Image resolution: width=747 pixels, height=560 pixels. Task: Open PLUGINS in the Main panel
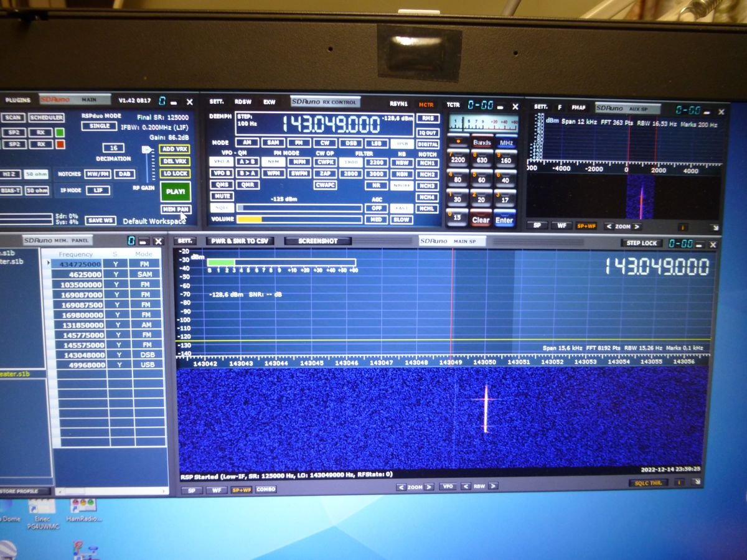tap(17, 100)
